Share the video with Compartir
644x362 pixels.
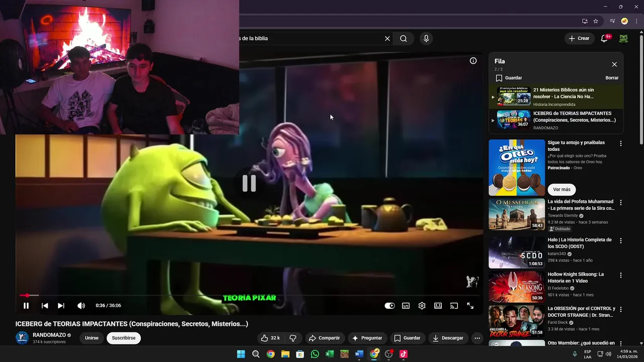pyautogui.click(x=325, y=338)
